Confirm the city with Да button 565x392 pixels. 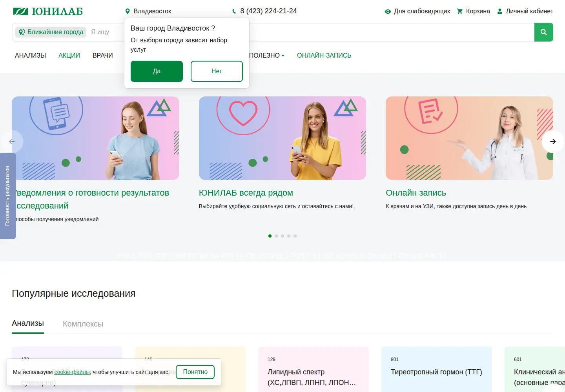157,71
